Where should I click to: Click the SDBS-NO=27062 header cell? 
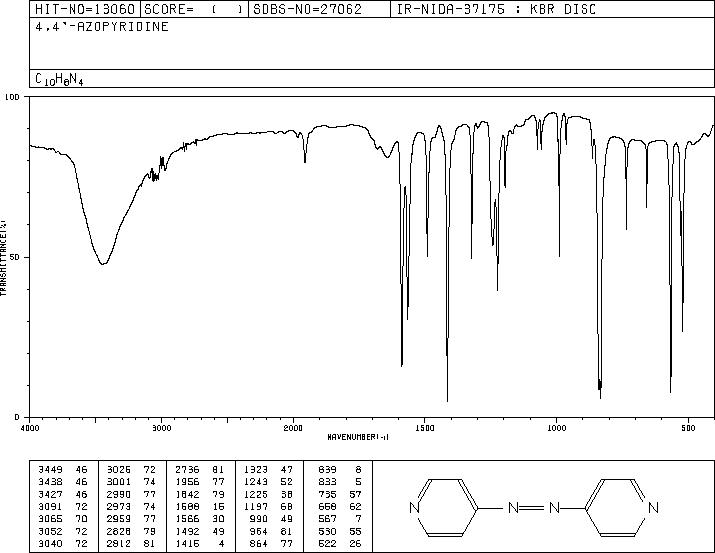pyautogui.click(x=319, y=9)
